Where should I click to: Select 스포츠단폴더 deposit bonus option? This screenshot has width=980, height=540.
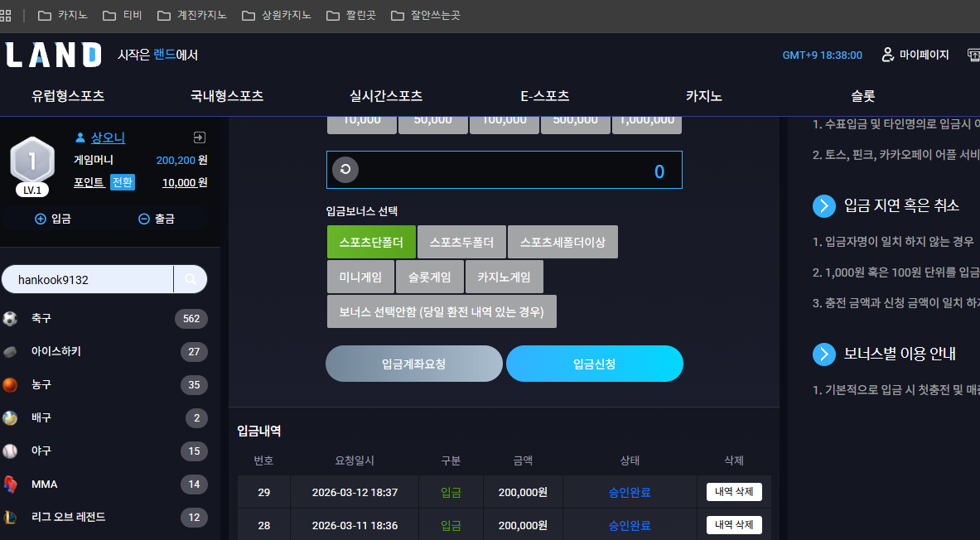tap(371, 242)
